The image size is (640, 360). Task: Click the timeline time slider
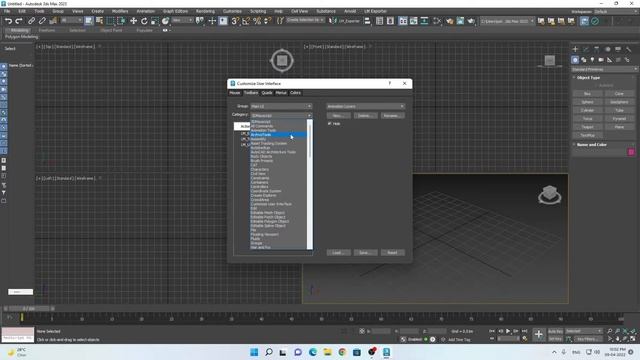(x=29, y=309)
